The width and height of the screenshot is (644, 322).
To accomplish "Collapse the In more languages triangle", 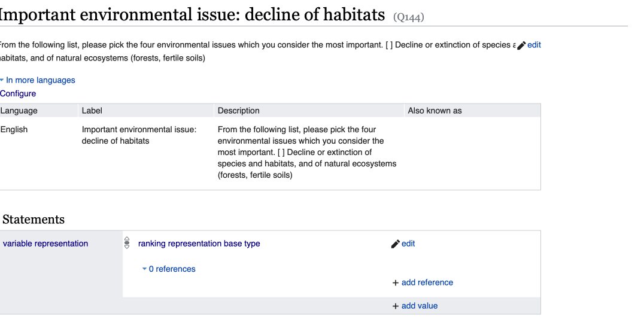I will 2,80.
